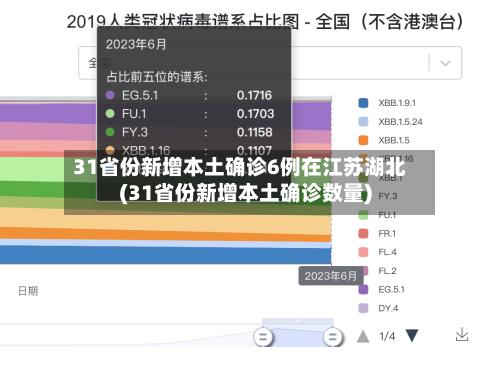The image size is (500, 365).
Task: Click the orange XBB.1.5 chart band
Action: [167, 234]
